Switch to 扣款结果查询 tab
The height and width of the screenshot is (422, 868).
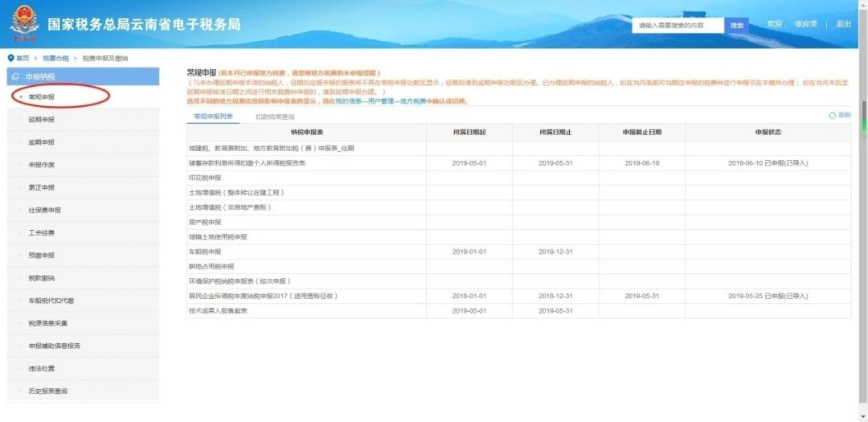click(x=275, y=117)
